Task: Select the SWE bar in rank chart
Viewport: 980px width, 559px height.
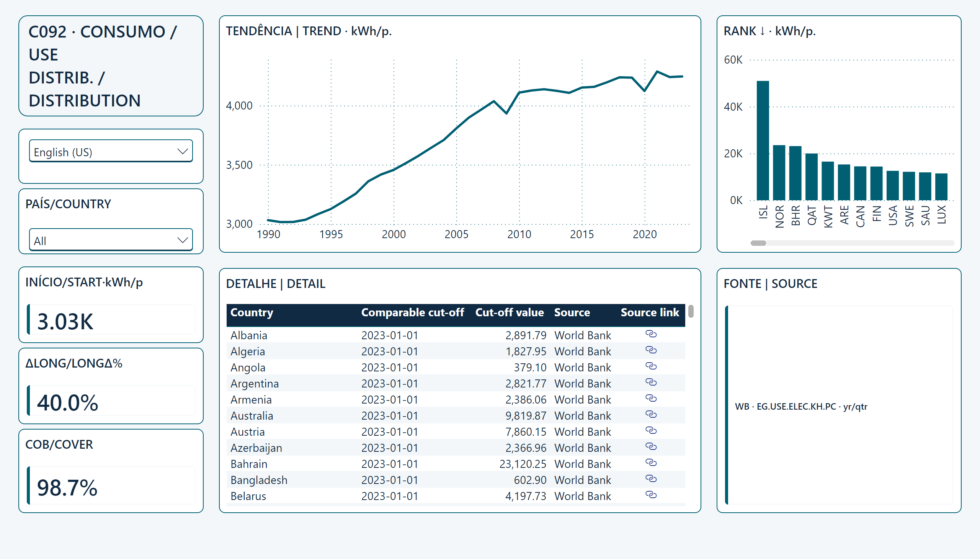Action: (909, 186)
